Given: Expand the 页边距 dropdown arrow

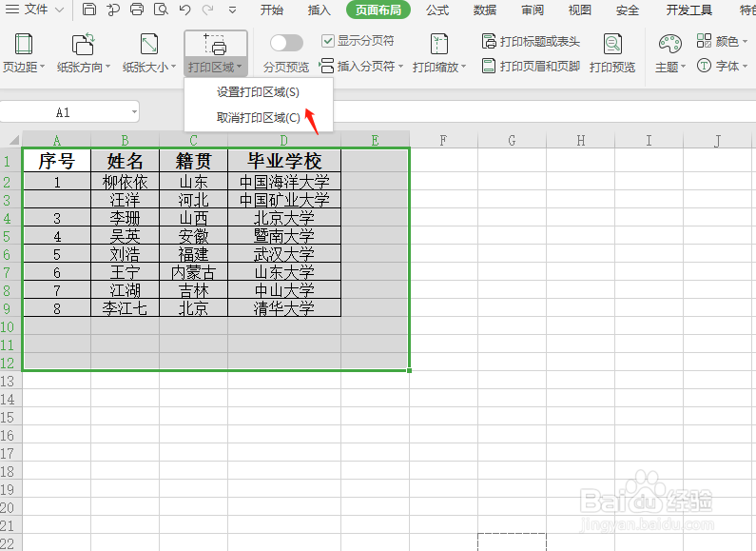Looking at the screenshot, I should click(43, 67).
